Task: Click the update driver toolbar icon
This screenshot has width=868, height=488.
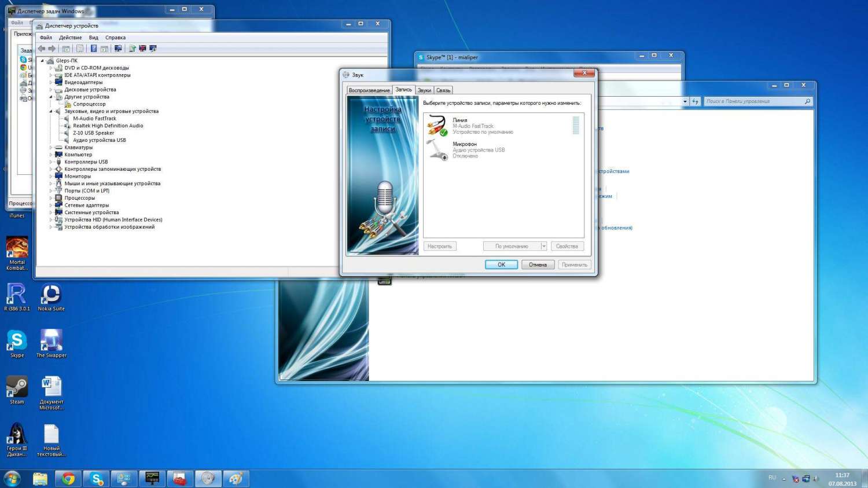Action: [133, 49]
